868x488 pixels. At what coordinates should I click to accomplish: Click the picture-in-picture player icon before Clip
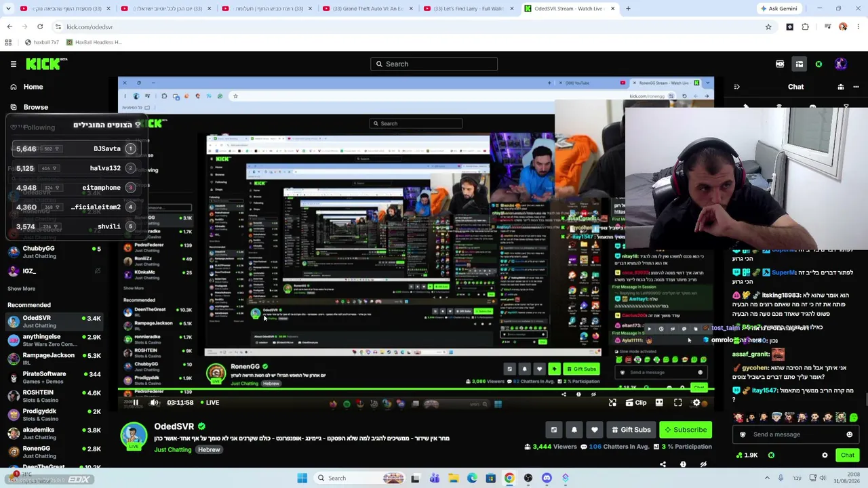click(x=612, y=403)
